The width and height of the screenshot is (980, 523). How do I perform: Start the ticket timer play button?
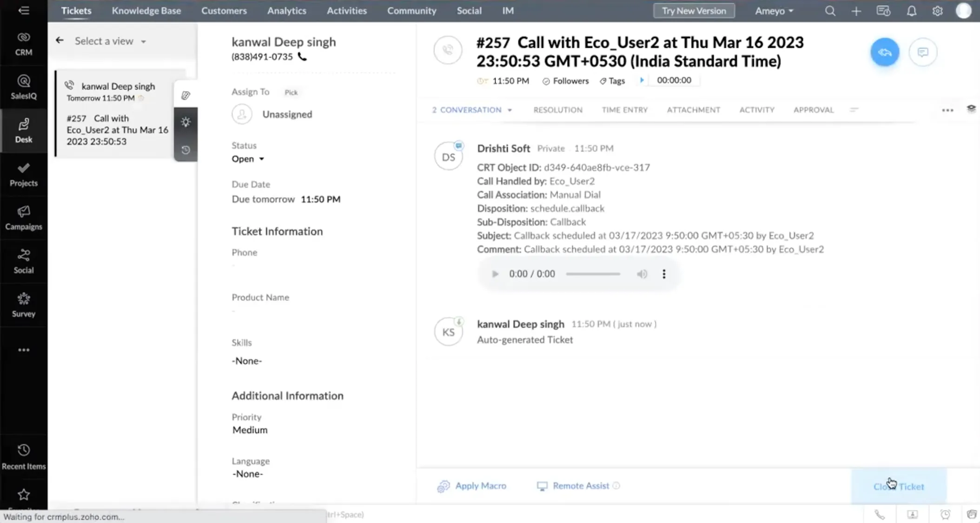tap(642, 80)
